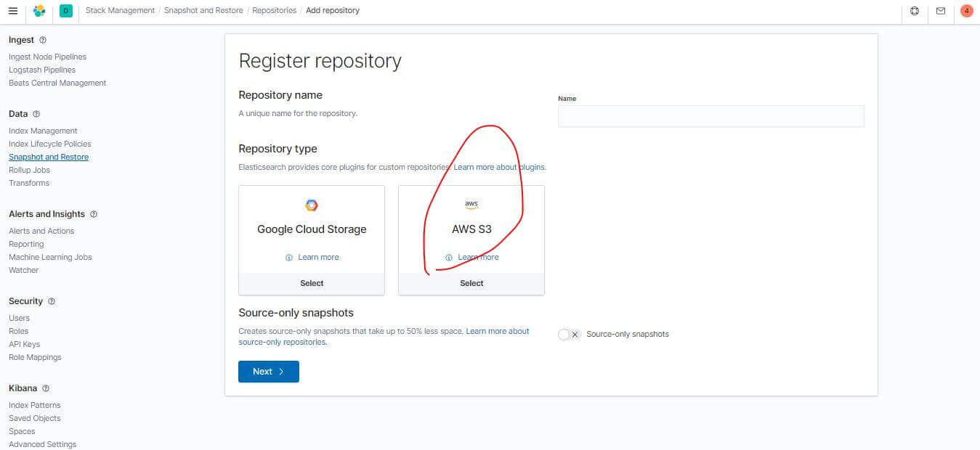Open the 'Learn more about plugins' link
This screenshot has height=450, width=980.
click(499, 166)
